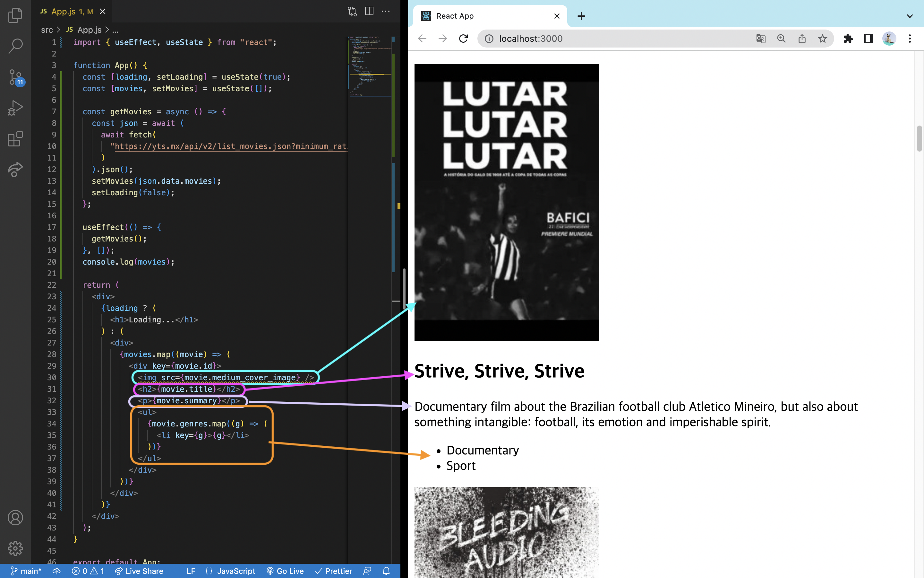Viewport: 924px width, 578px height.
Task: Click Open Changes compare icon in editor
Action: [352, 12]
